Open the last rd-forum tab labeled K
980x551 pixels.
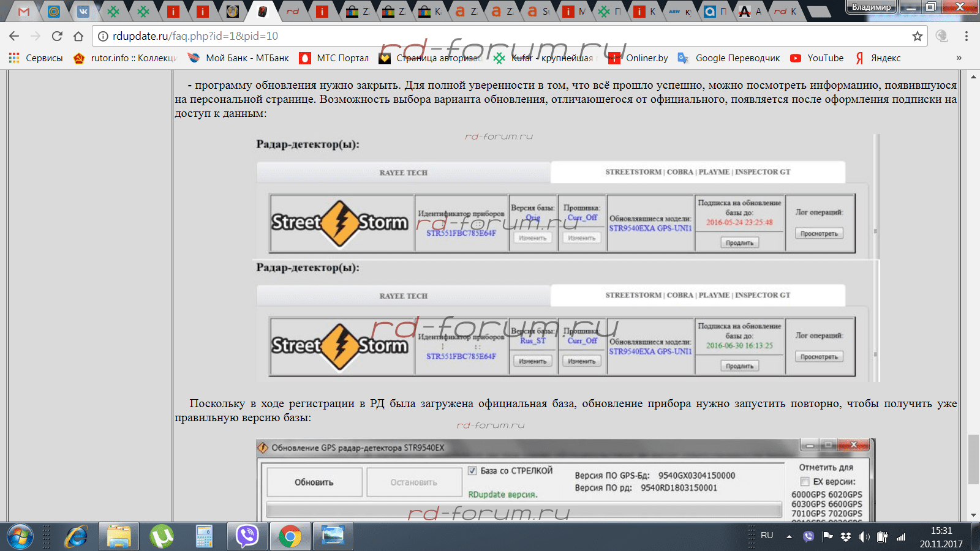click(785, 11)
